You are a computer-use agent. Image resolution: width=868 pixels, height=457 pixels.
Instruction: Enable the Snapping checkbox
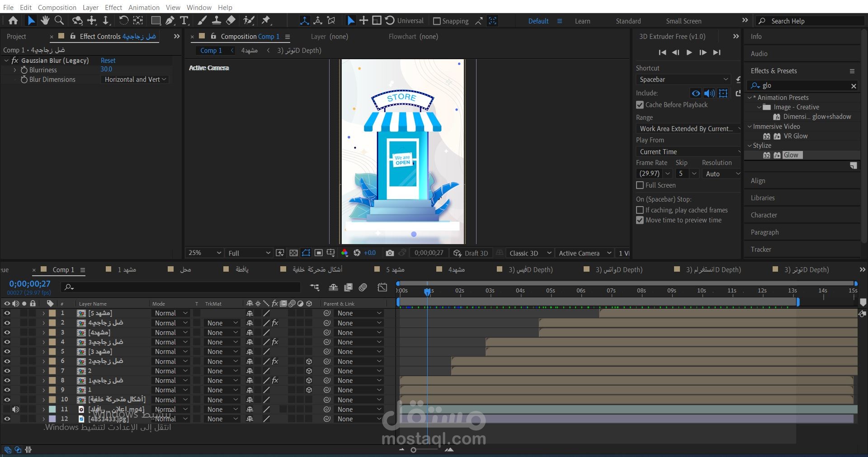(x=437, y=21)
